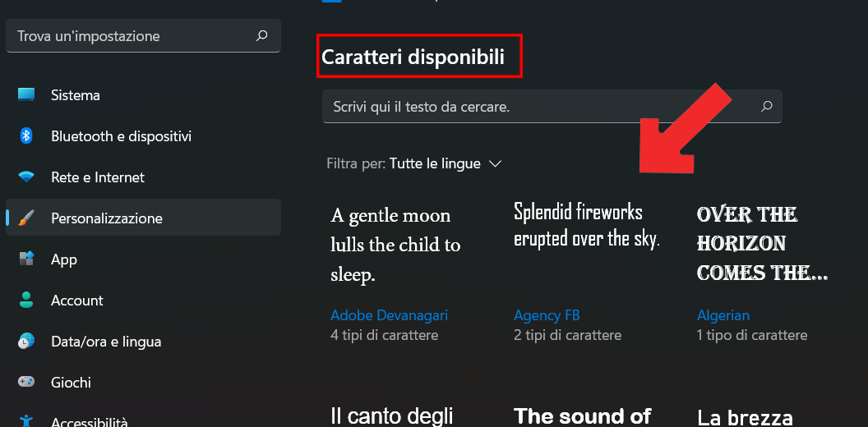
Task: Click the chevron next to Tutte le lingue
Action: [495, 163]
